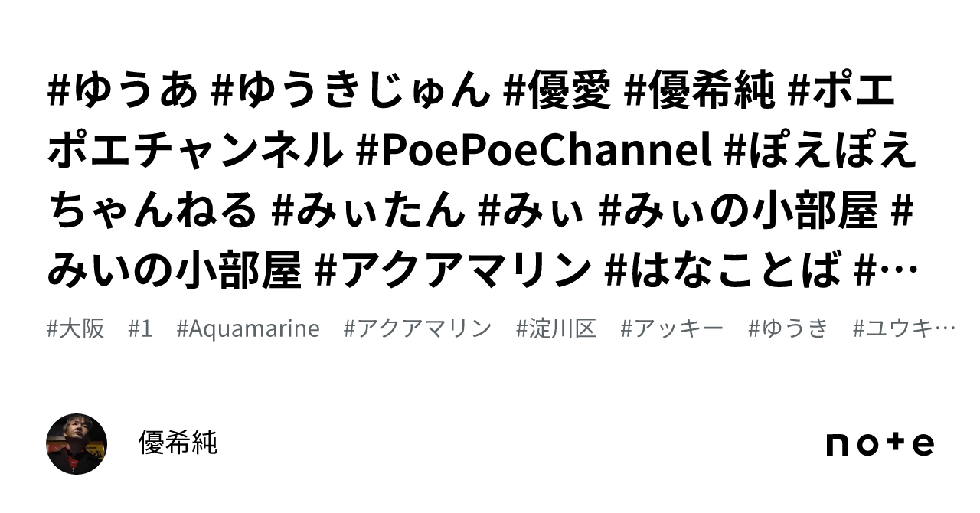Open bold #みぃの小部屋 hashtag in the title

(x=739, y=211)
